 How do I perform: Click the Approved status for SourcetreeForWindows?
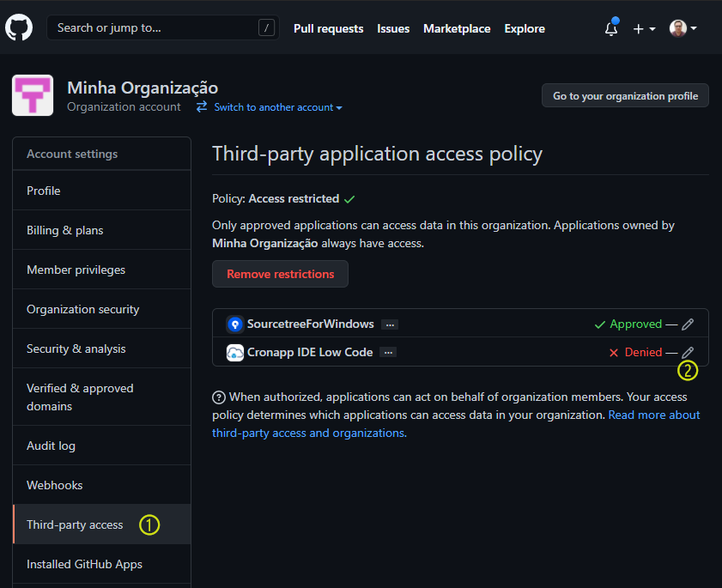628,324
